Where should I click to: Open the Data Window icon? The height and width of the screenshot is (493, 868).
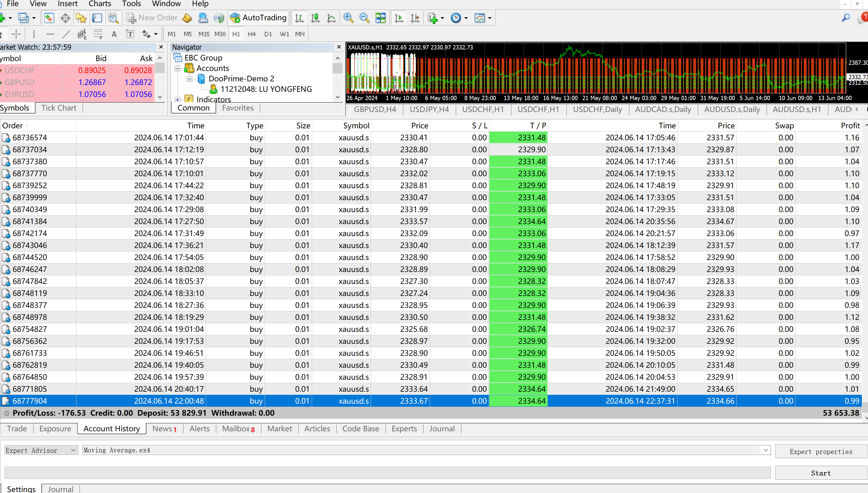pyautogui.click(x=65, y=17)
